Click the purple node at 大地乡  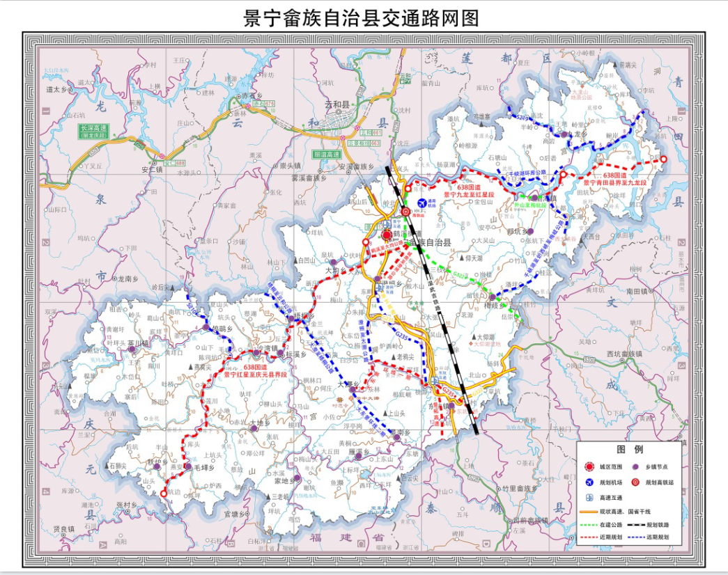[x=254, y=428]
